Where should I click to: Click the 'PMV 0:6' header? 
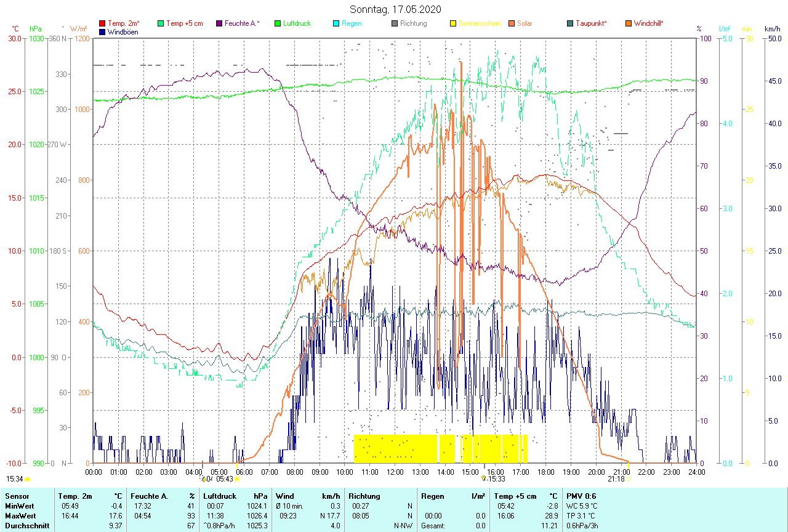coord(581,496)
